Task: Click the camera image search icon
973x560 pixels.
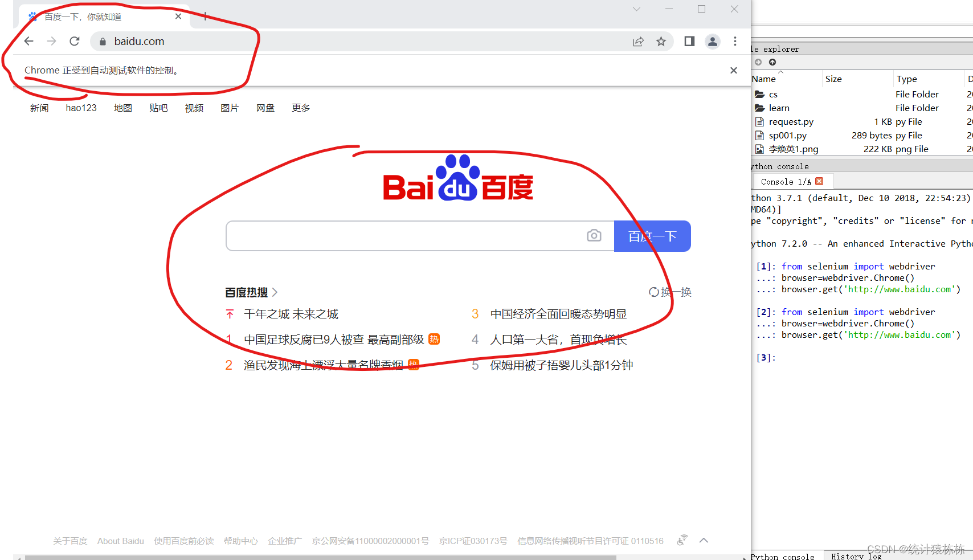Action: tap(594, 235)
